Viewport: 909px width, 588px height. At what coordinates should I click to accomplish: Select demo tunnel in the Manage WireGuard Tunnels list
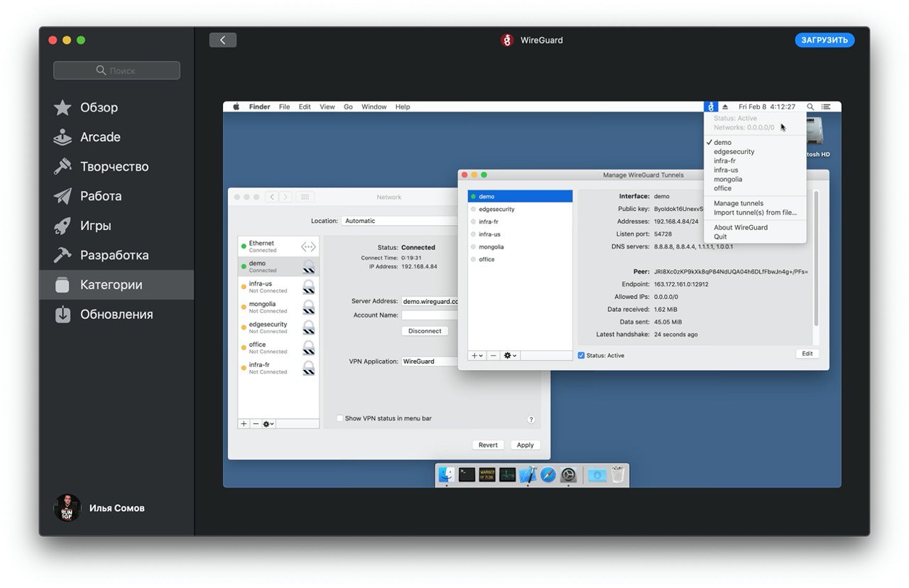[x=520, y=196]
